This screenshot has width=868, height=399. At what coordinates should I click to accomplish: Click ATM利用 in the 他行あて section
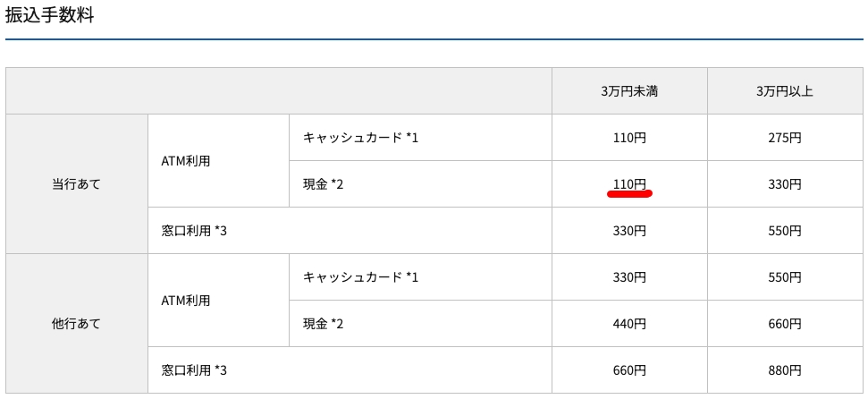pyautogui.click(x=186, y=301)
